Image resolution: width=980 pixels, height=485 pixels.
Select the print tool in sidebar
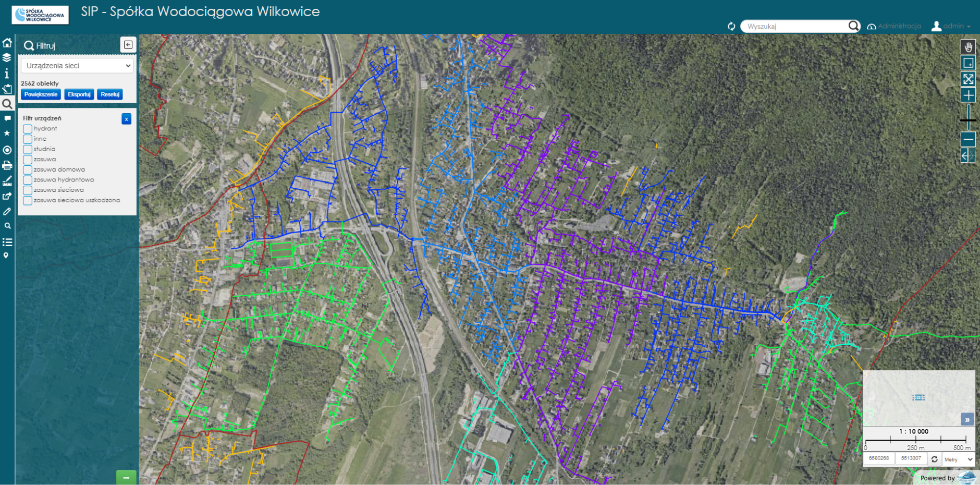7,166
